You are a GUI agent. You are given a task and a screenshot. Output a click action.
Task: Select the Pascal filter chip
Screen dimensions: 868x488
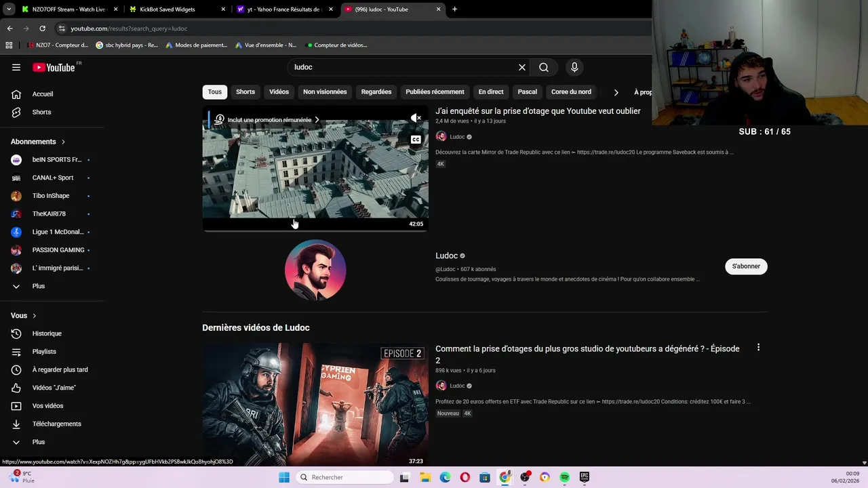[527, 92]
